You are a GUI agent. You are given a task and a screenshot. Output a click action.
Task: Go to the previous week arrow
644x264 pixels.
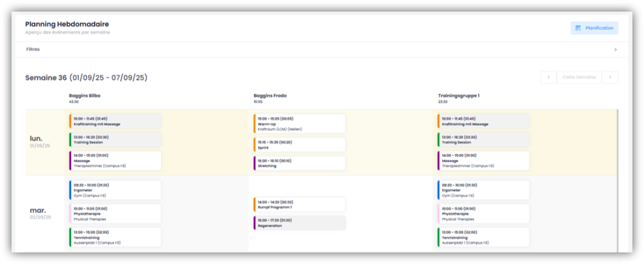point(548,77)
